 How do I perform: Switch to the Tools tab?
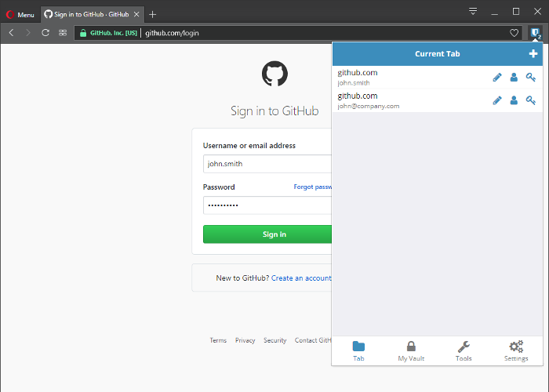coord(464,351)
